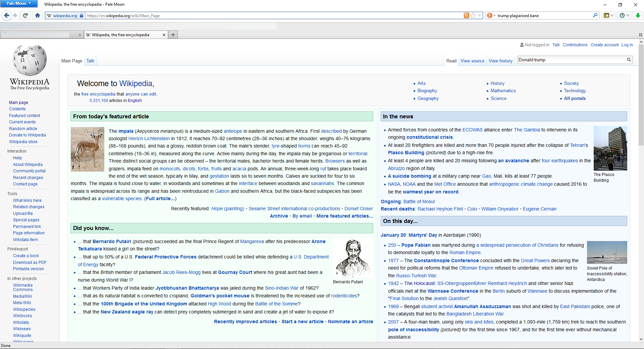Reload the page with the green refresh icon

click(25, 15)
